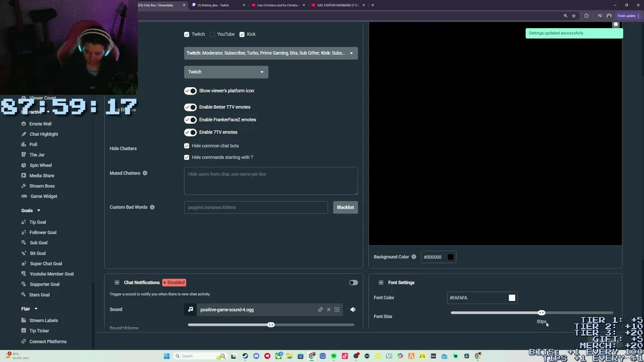Click the white Font Color swatch
This screenshot has height=362, width=644.
(512, 298)
